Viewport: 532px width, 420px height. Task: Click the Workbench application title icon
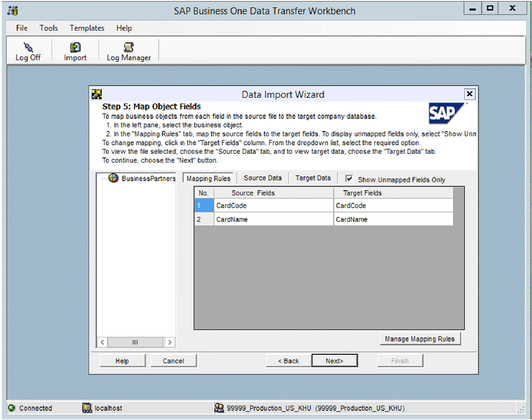click(13, 10)
